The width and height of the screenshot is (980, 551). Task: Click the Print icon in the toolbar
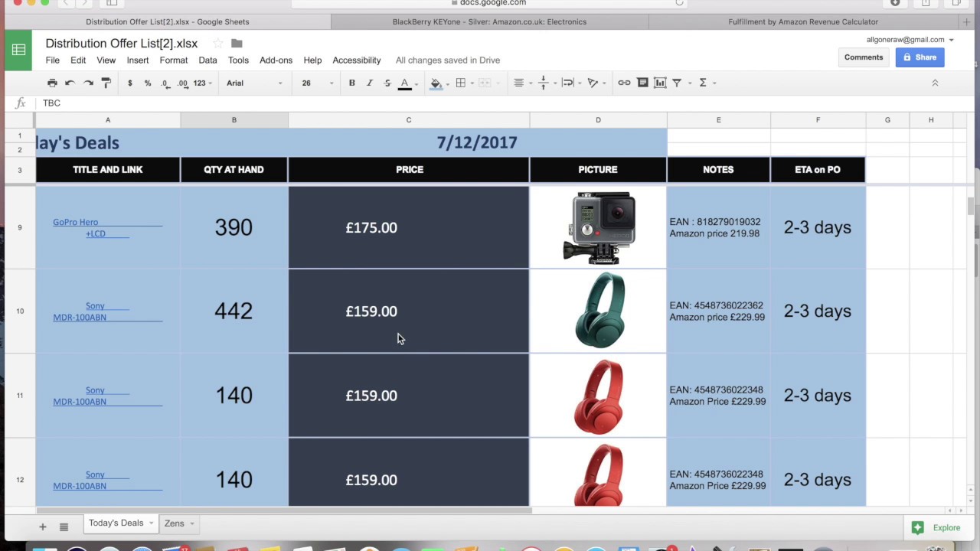coord(52,83)
